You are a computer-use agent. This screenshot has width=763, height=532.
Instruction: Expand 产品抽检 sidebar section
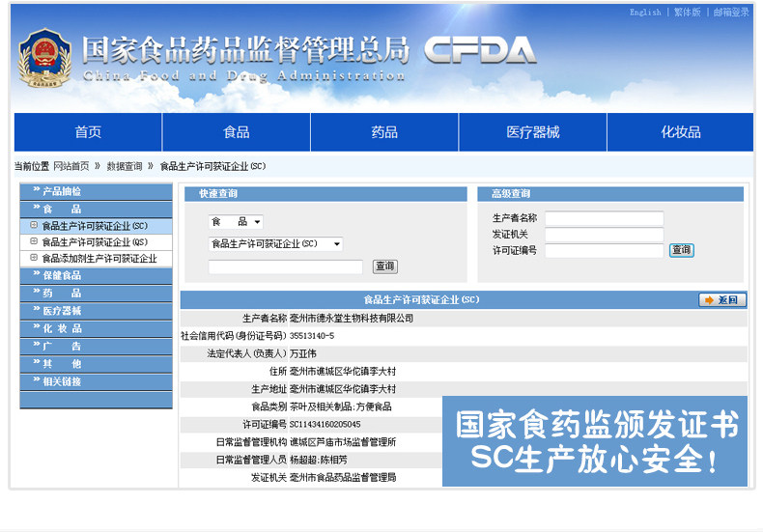pyautogui.click(x=96, y=191)
